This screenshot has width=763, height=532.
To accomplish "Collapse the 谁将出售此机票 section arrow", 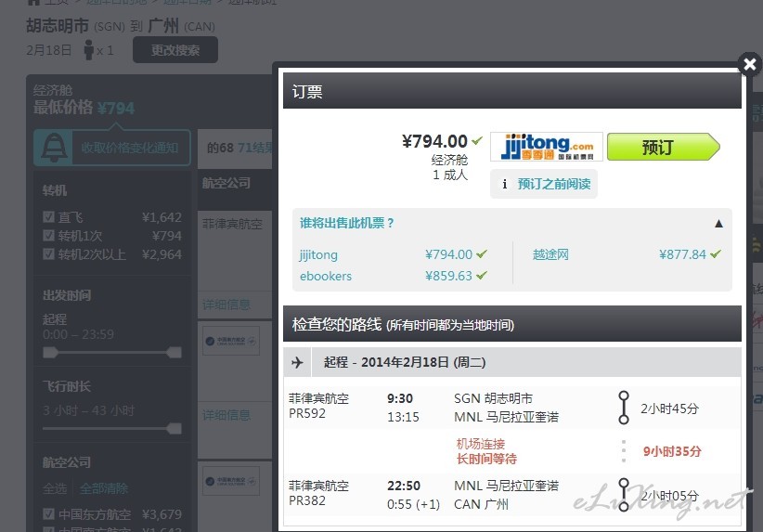I will [718, 224].
